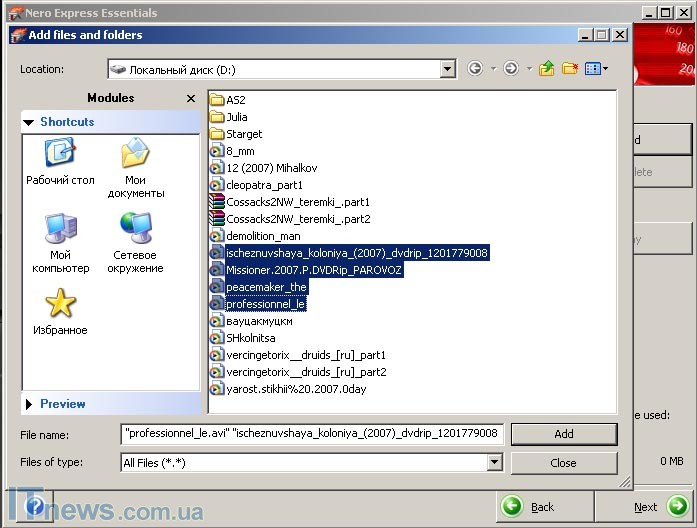Go up one folder level
The image size is (697, 528).
click(x=546, y=69)
